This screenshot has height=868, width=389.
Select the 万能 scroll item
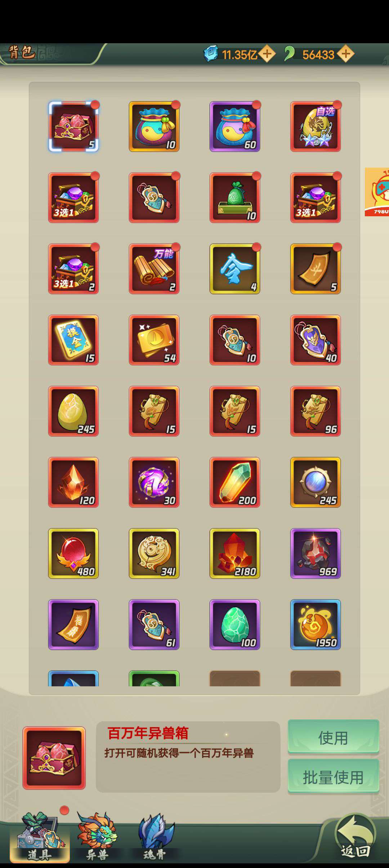click(x=154, y=269)
